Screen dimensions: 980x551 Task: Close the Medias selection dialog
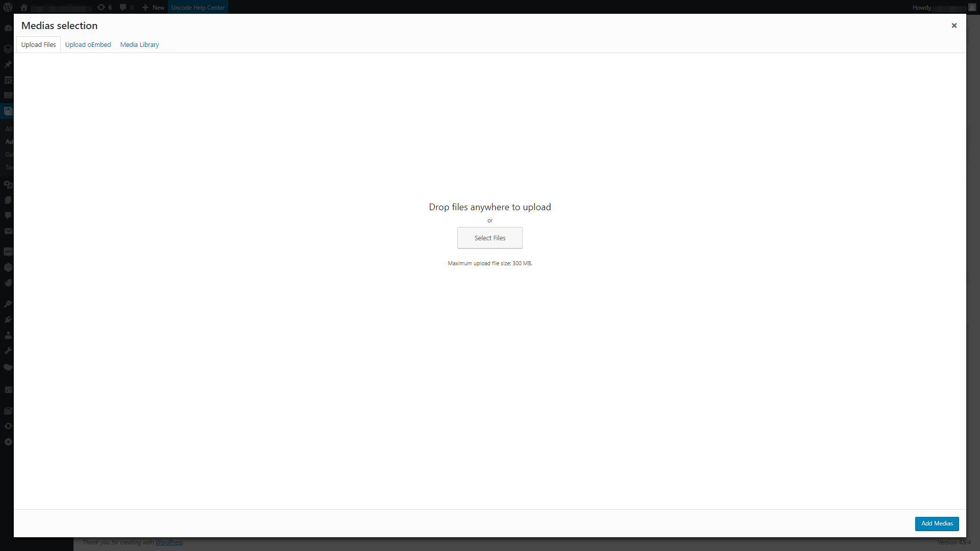954,26
